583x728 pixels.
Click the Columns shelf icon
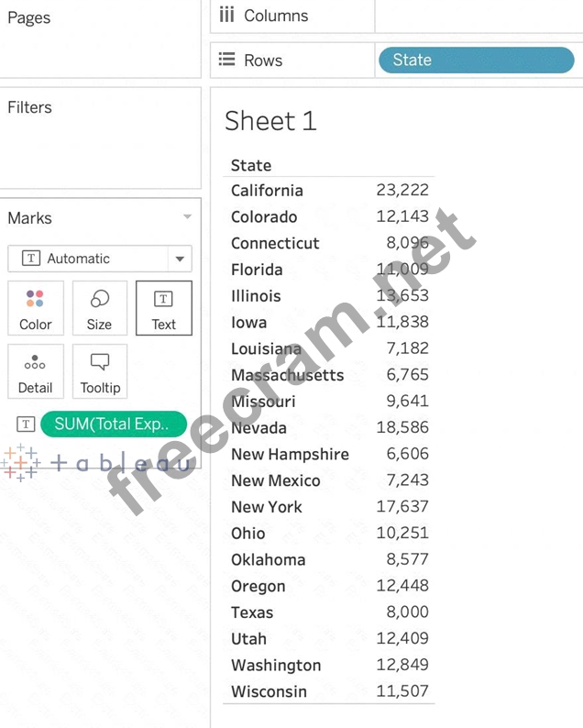click(227, 16)
